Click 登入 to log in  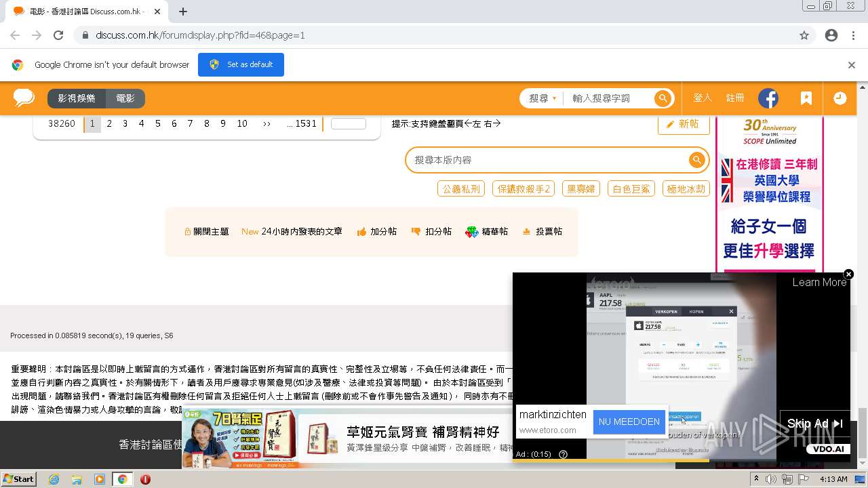[703, 98]
